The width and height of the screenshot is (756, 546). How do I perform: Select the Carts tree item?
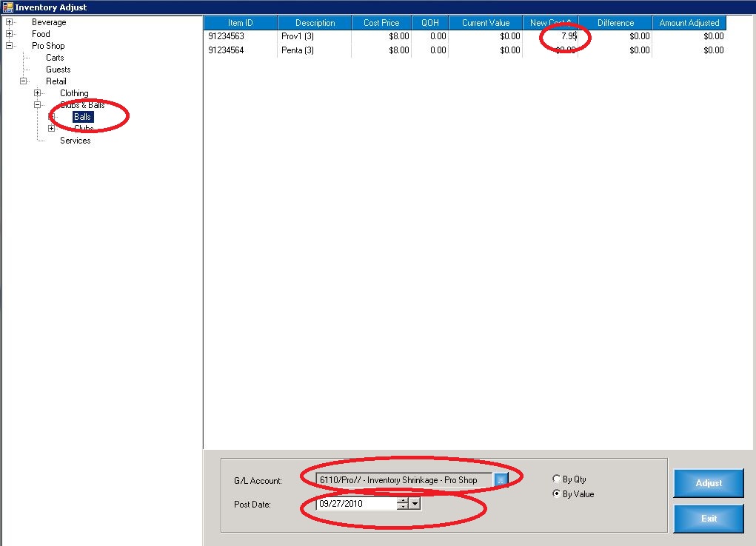coord(55,58)
